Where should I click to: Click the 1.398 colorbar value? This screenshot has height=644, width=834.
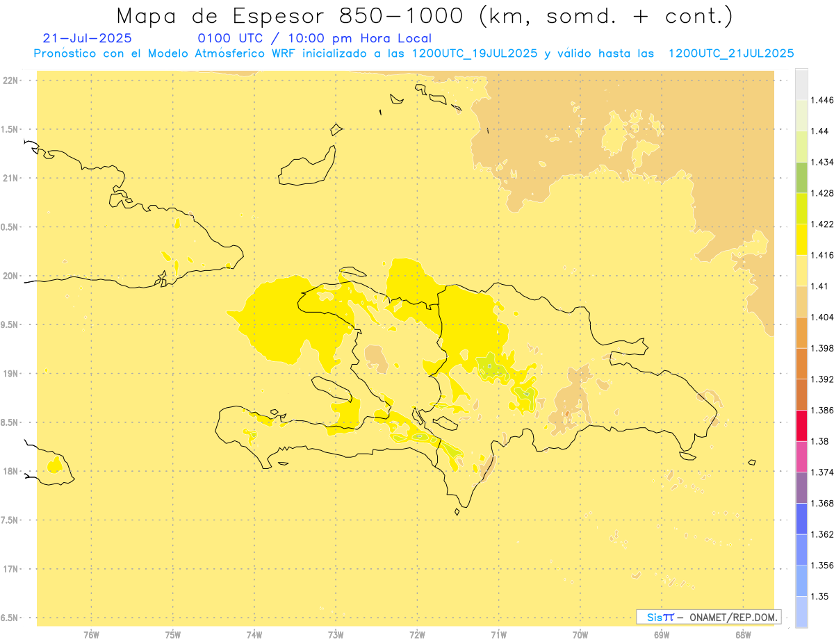[x=822, y=348]
